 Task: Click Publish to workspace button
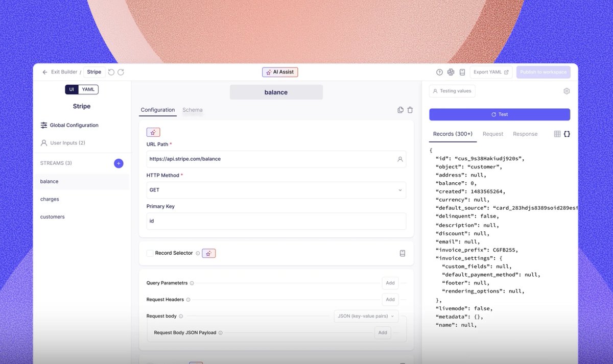[x=543, y=72]
